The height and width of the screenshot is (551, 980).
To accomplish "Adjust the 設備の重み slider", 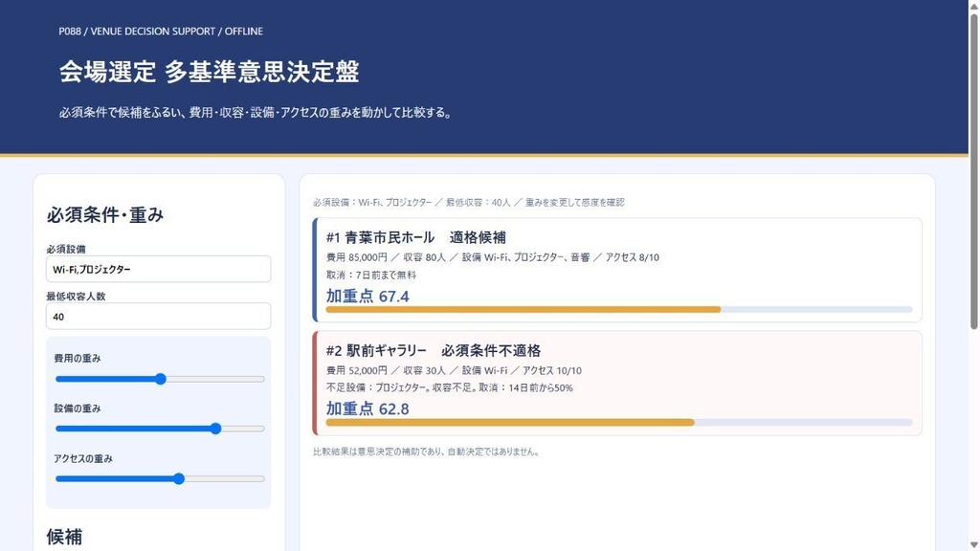I will (x=160, y=430).
